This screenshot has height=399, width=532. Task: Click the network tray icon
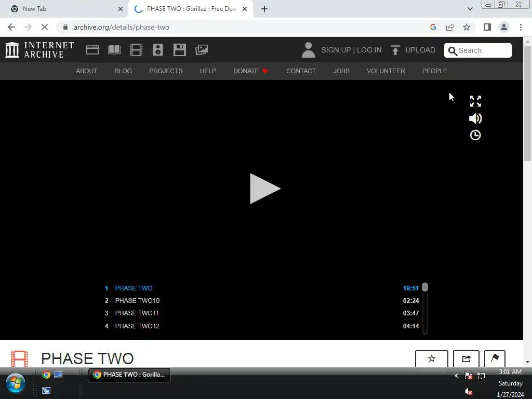[x=481, y=376]
